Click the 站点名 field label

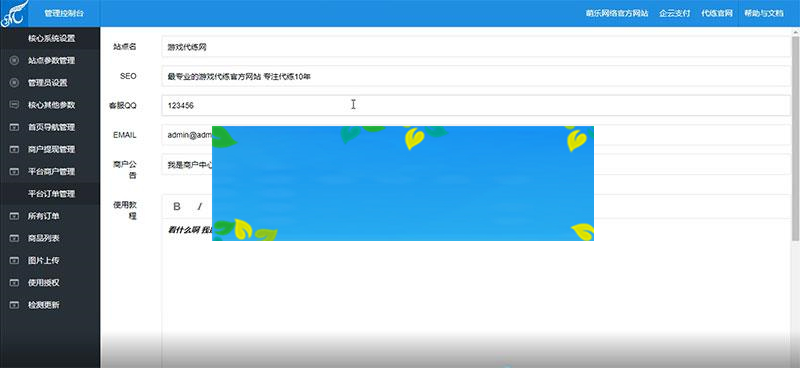(124, 46)
